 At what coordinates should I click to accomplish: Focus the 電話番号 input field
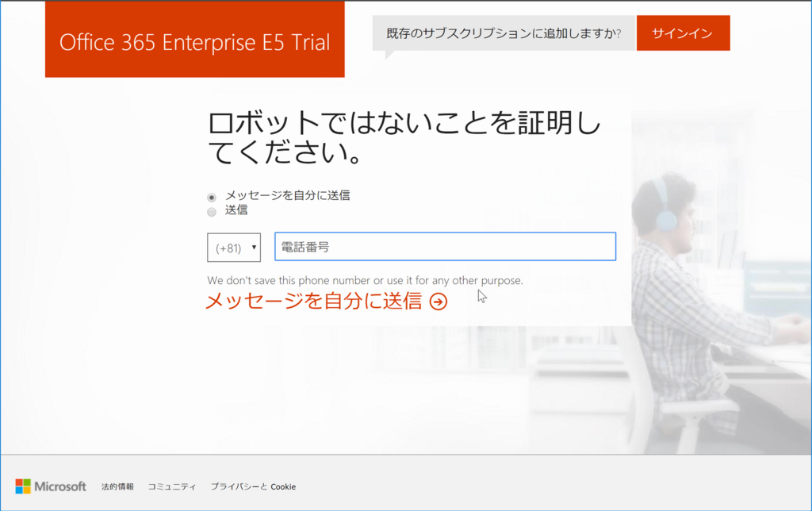tap(445, 247)
